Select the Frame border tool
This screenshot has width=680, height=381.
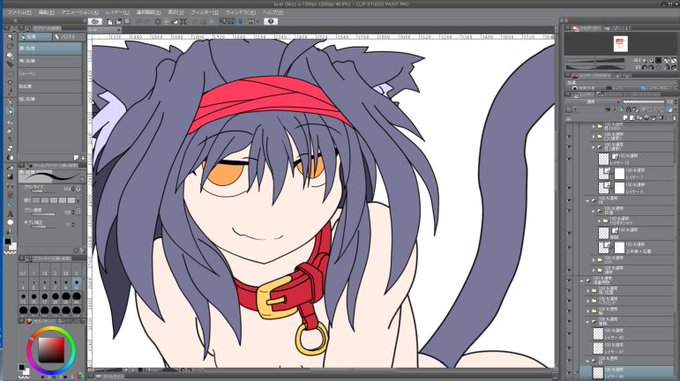(x=10, y=195)
